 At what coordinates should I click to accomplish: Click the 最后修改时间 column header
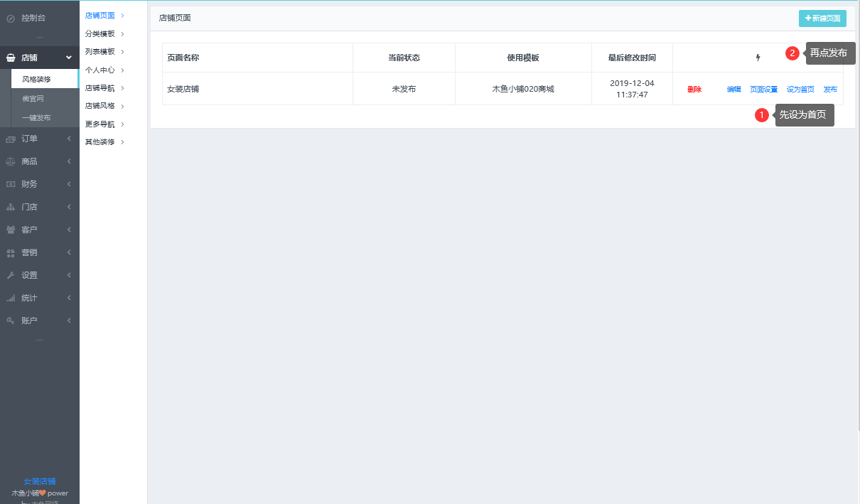point(632,58)
